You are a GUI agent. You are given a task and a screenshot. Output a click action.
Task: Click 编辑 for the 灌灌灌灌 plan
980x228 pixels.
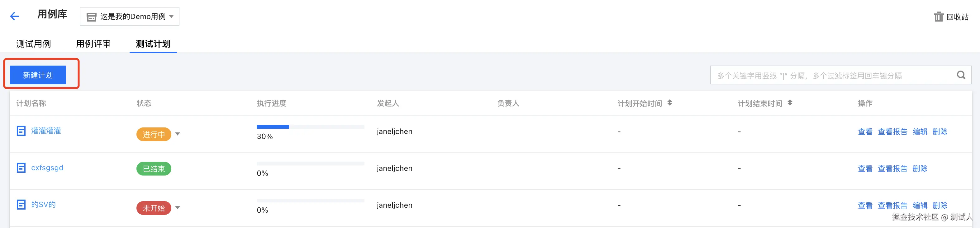(920, 131)
